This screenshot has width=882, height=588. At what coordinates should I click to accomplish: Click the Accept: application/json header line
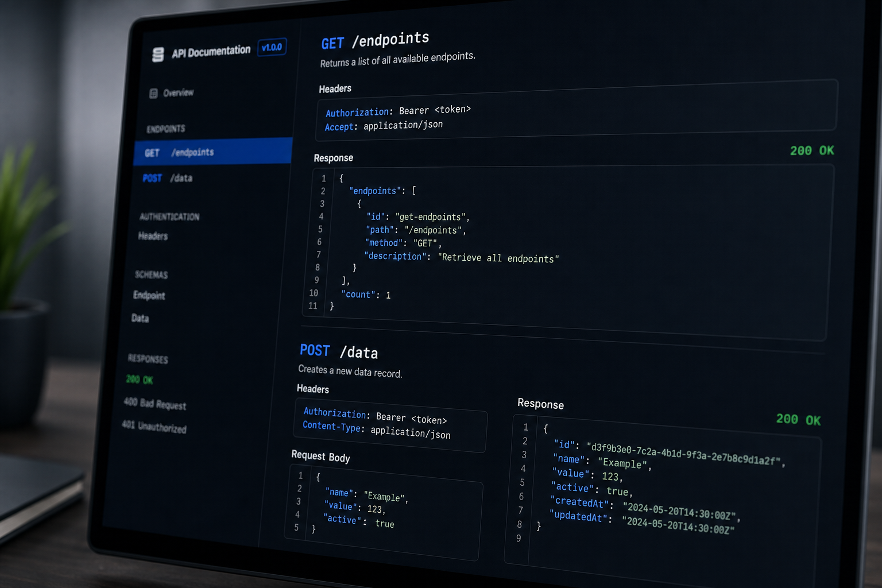click(x=384, y=125)
